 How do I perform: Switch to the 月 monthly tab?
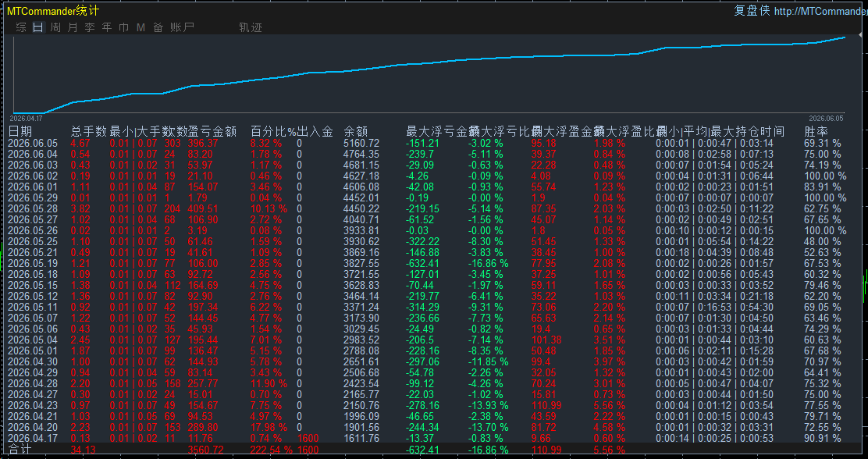coord(73,27)
